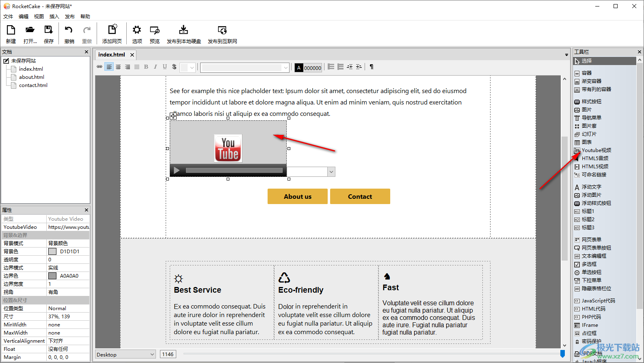Open the 视图 menu
The image size is (644, 363).
(x=39, y=17)
